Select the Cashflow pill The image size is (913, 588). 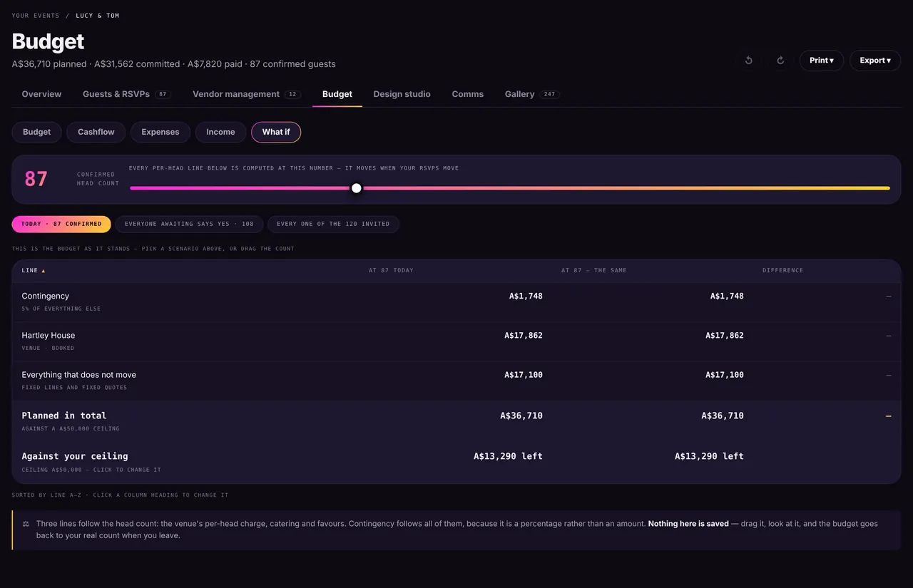coord(96,132)
